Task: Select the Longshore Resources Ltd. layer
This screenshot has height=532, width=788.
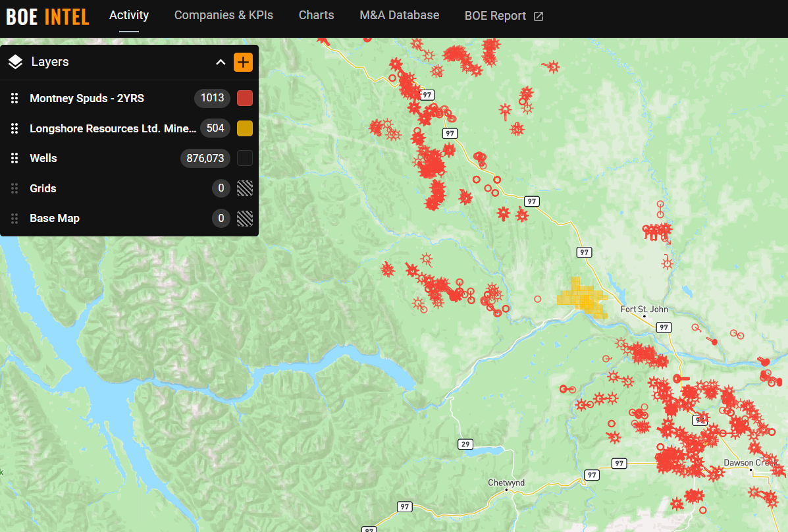Action: (x=113, y=128)
